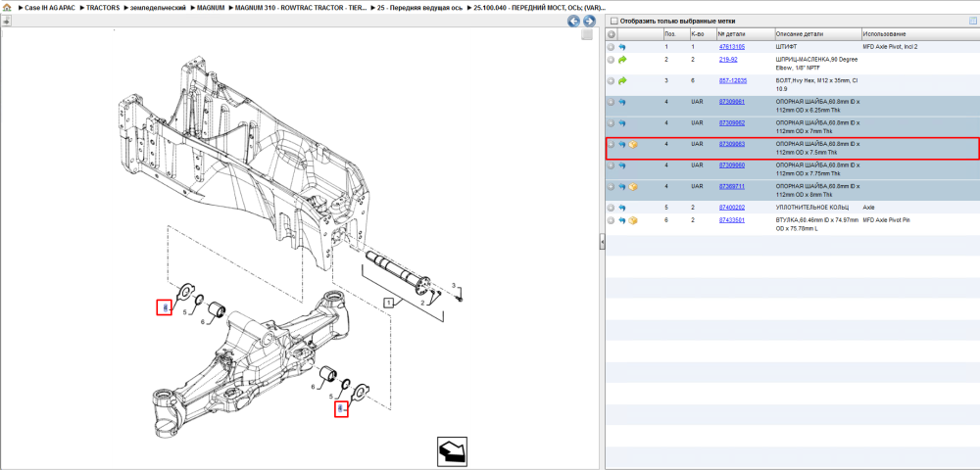This screenshot has width=980, height=470.
Task: Click green arrow icon in row 857-12035
Action: point(622,81)
